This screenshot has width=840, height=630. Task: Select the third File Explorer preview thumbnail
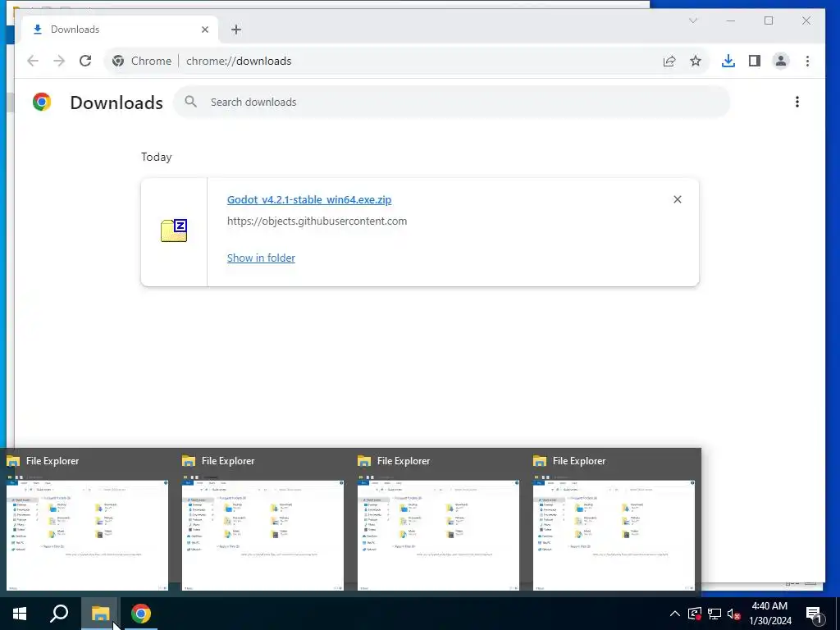point(438,535)
